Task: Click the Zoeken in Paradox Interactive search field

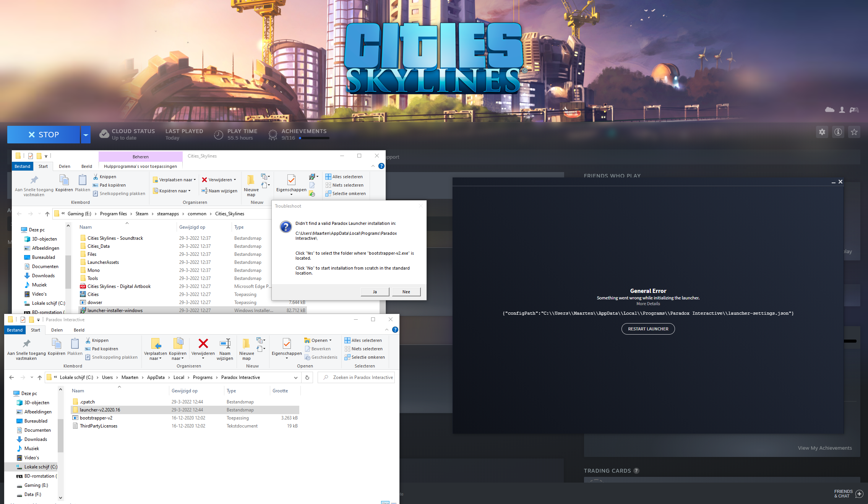Action: point(356,377)
